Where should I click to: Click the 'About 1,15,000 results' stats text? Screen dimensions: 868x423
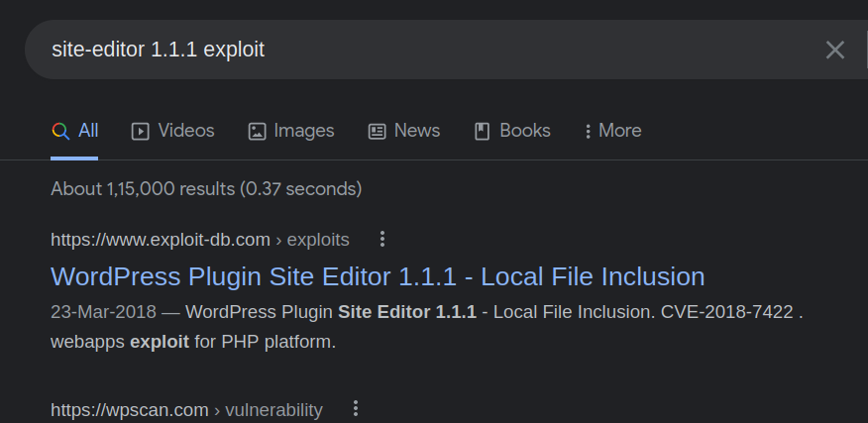pyautogui.click(x=206, y=188)
